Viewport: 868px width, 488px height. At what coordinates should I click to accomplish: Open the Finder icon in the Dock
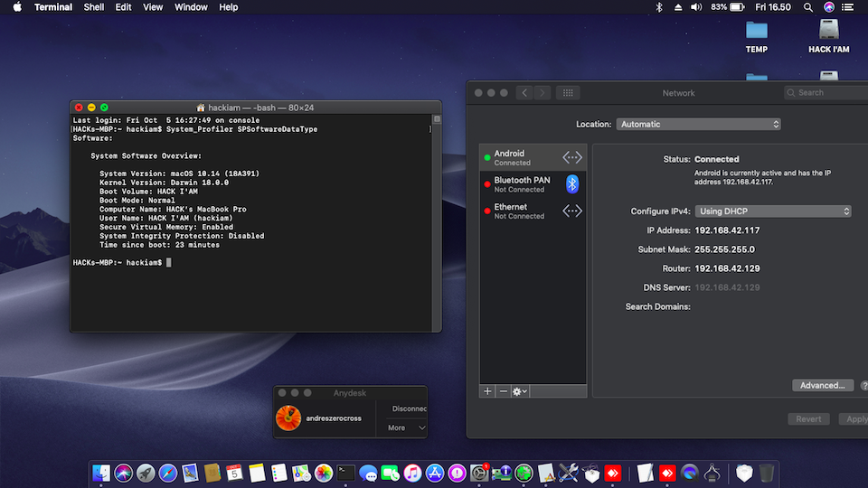pos(101,473)
